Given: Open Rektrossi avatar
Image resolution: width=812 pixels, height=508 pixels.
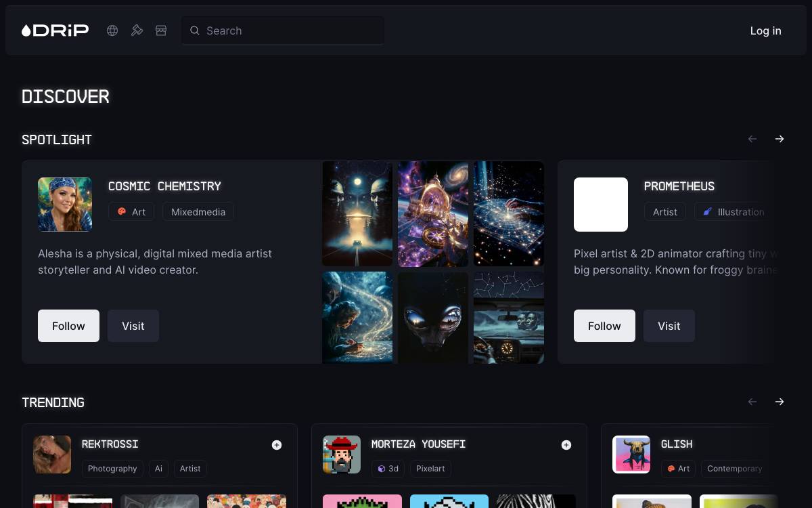Looking at the screenshot, I should click(x=52, y=454).
